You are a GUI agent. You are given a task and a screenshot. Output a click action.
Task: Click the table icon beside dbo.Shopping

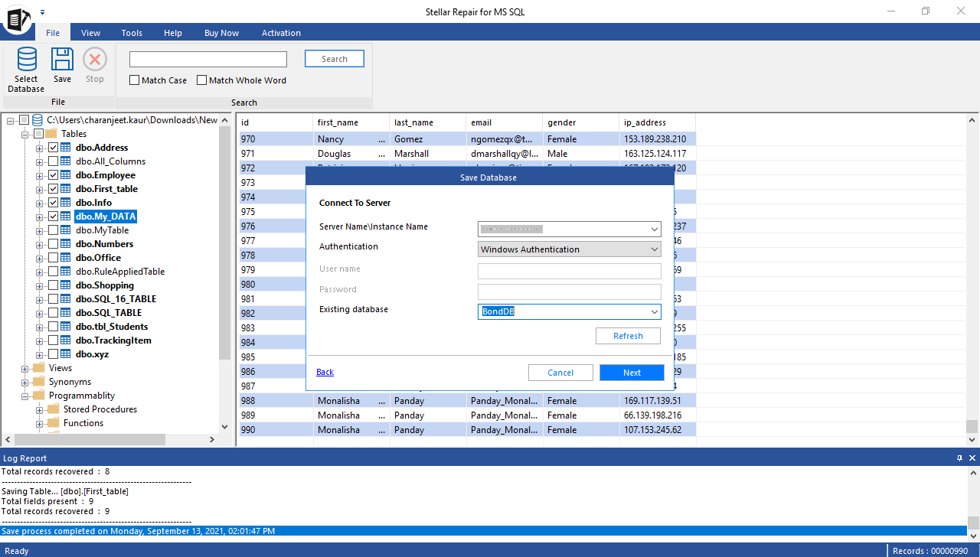click(66, 285)
